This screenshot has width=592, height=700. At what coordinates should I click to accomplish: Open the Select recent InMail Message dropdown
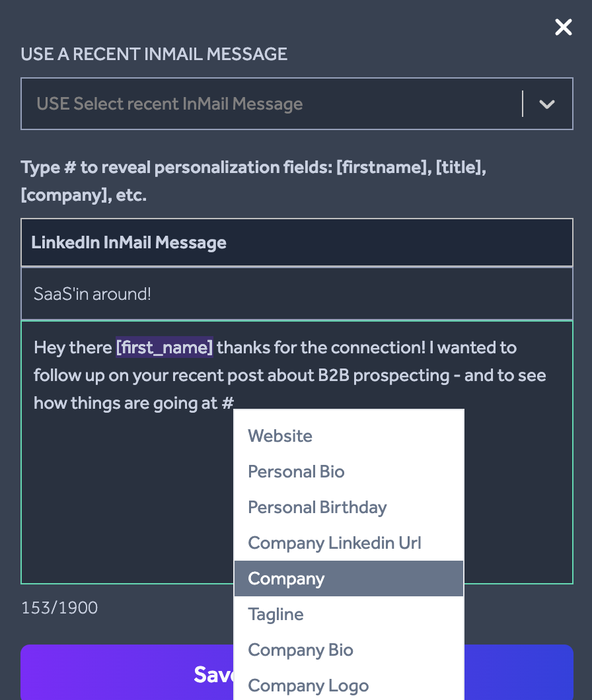[297, 104]
